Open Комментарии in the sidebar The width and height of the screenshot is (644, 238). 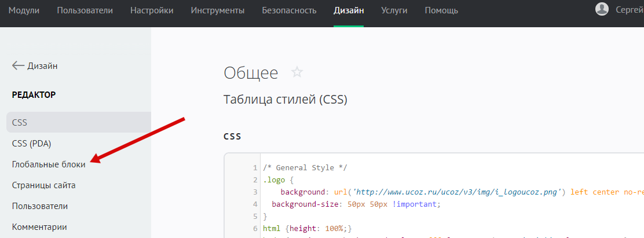(x=39, y=227)
